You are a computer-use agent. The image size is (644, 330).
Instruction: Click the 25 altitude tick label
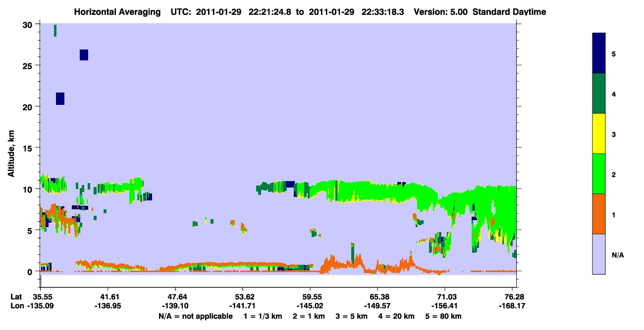(28, 66)
